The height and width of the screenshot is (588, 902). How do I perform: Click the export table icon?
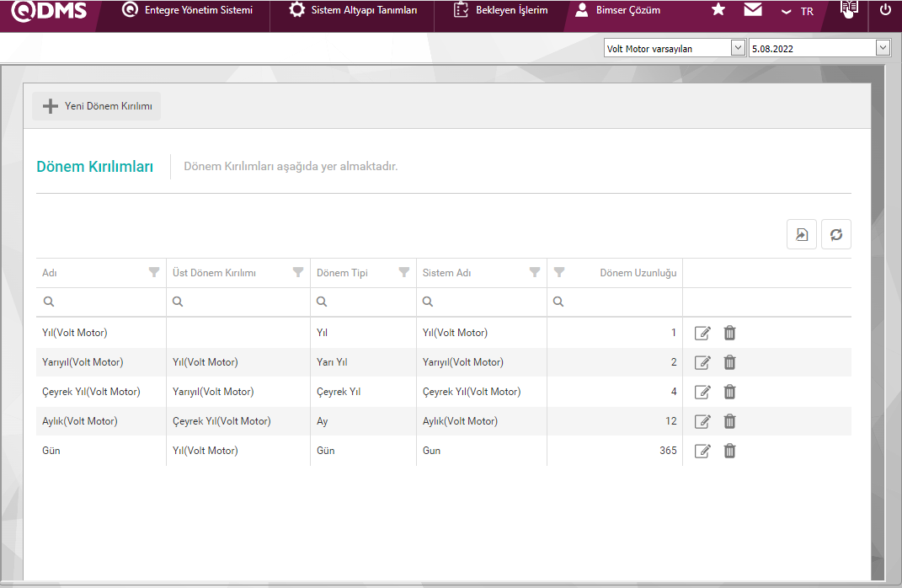802,235
